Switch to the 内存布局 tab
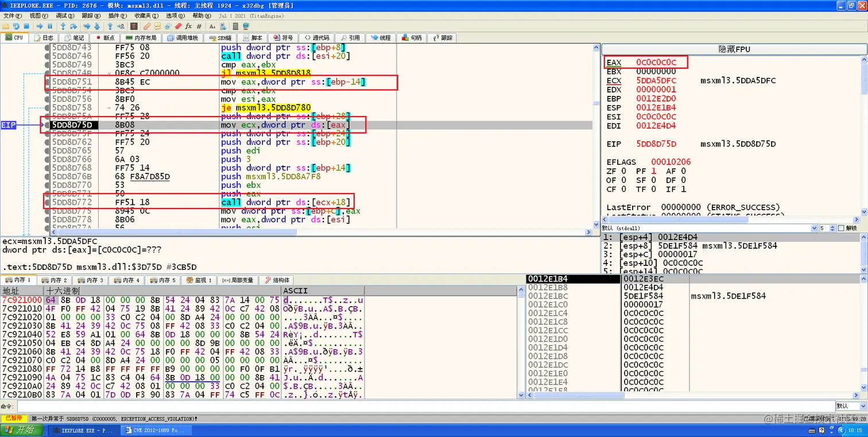This screenshot has height=437, width=868. point(140,38)
